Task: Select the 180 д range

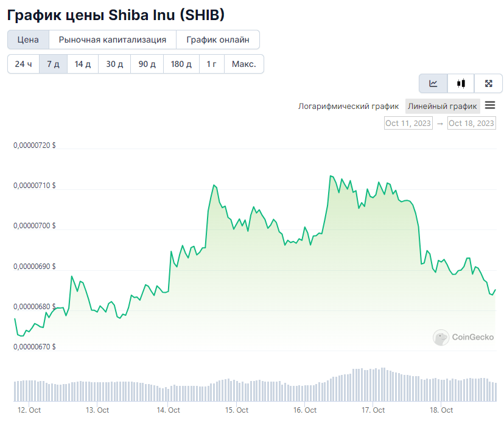Action: coord(181,64)
